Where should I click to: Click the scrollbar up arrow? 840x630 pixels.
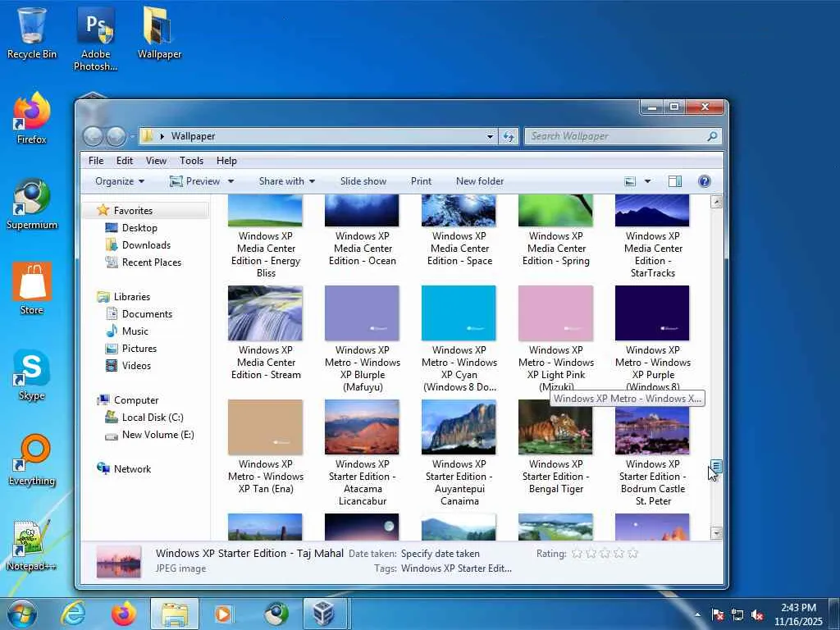[x=716, y=202]
